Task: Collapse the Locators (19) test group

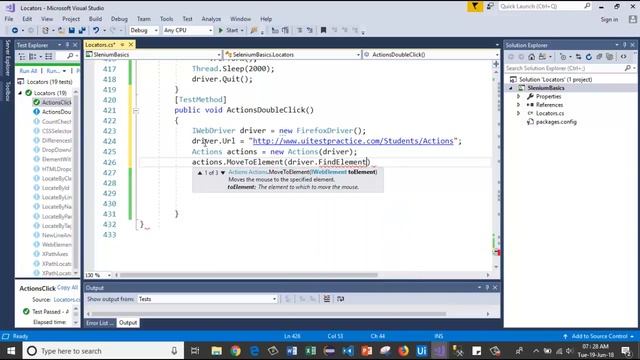Action: point(20,93)
